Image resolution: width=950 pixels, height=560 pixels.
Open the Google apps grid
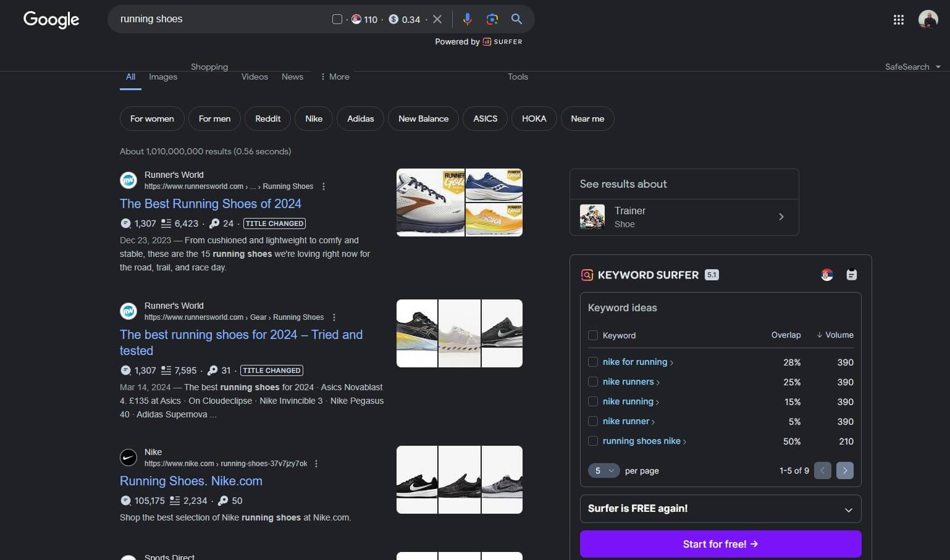(899, 20)
